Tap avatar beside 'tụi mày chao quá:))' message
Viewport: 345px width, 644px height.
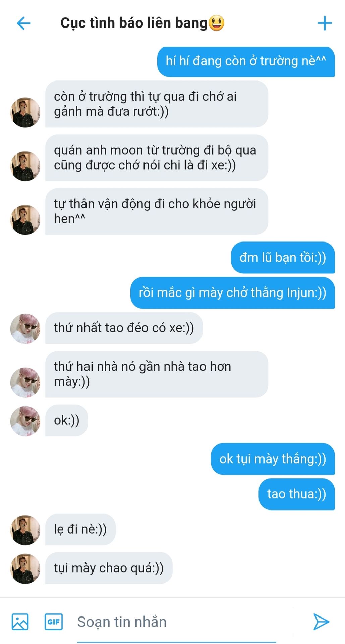(x=25, y=569)
